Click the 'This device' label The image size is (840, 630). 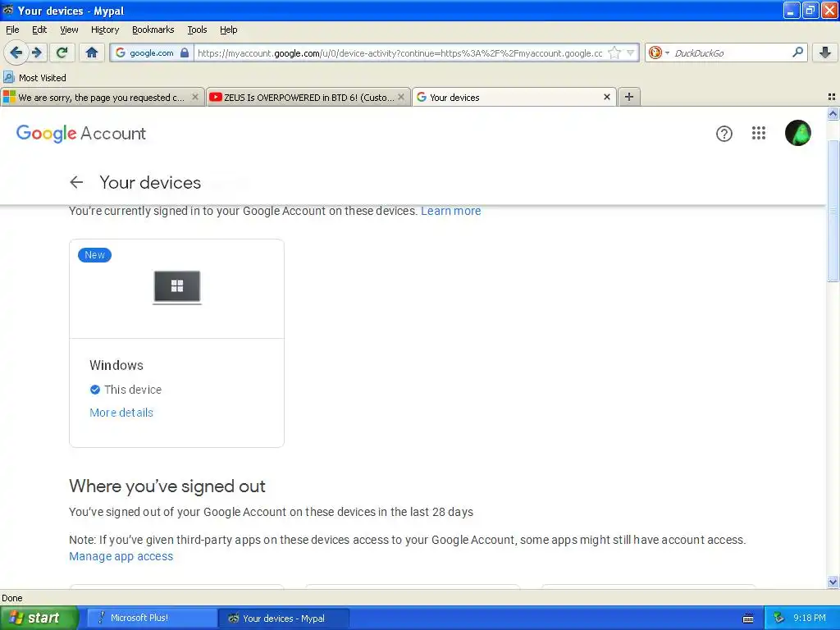point(133,390)
